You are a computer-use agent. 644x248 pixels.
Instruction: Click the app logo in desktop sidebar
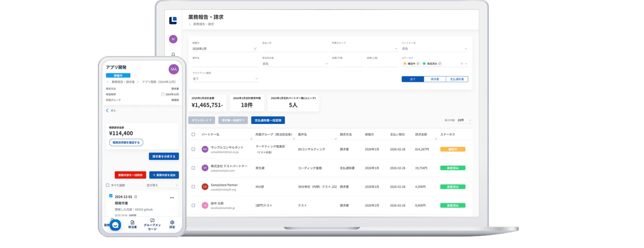tap(173, 21)
